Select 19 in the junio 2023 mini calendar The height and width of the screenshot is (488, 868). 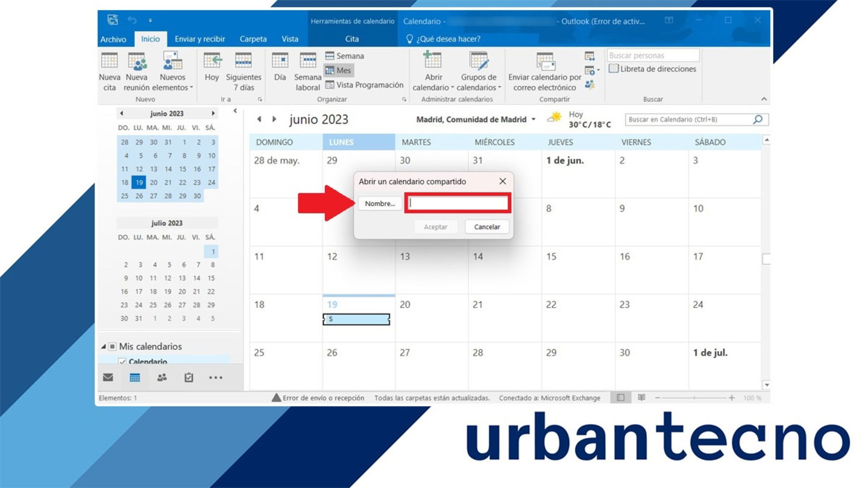tap(139, 183)
